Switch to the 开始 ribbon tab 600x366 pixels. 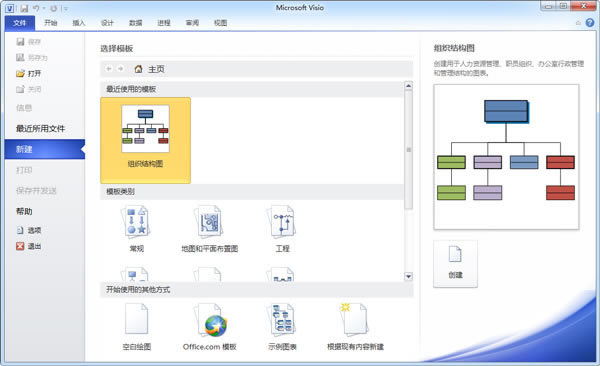click(x=51, y=23)
